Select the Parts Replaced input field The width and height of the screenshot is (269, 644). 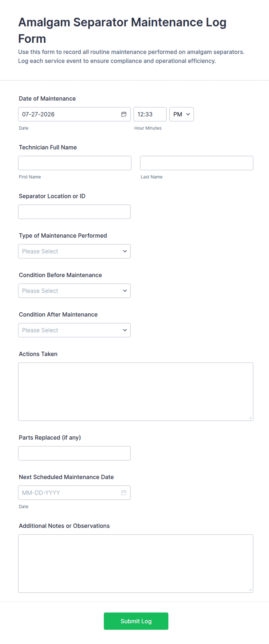tap(74, 453)
